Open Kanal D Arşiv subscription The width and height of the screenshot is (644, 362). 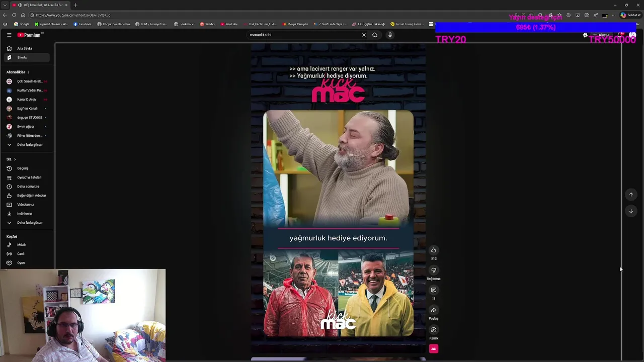27,100
